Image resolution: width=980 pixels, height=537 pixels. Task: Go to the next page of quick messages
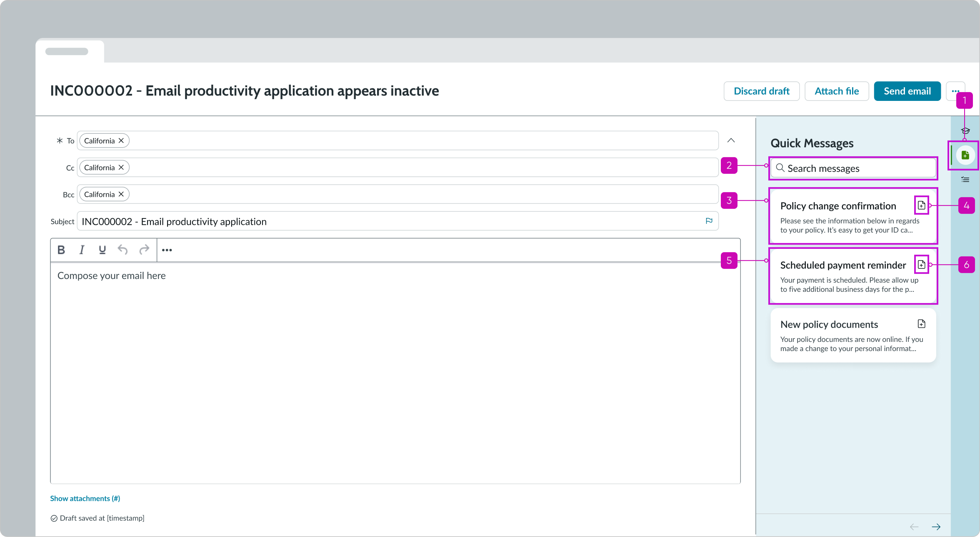936,527
